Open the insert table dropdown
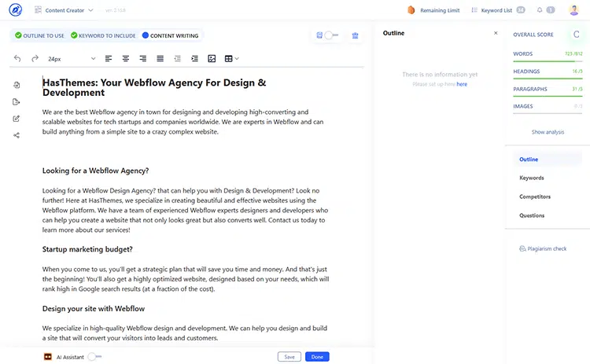This screenshot has width=590, height=364. pyautogui.click(x=231, y=59)
